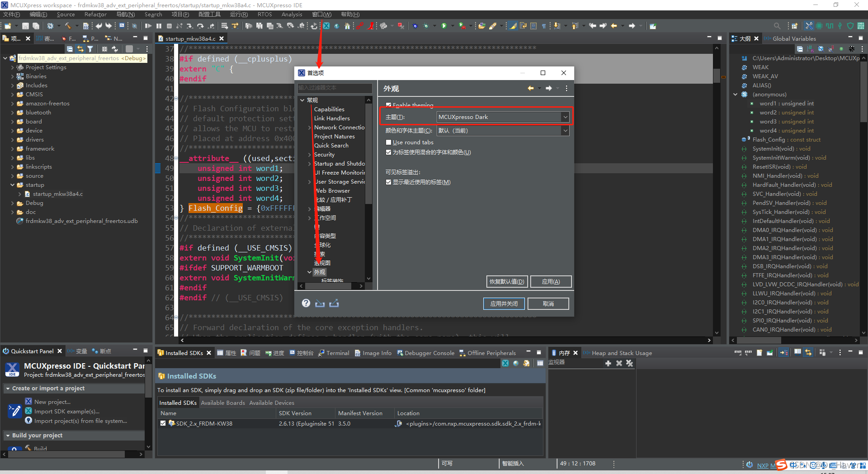This screenshot has height=474, width=868.
Task: Click the back arrow in the Appearance page header
Action: click(x=531, y=88)
